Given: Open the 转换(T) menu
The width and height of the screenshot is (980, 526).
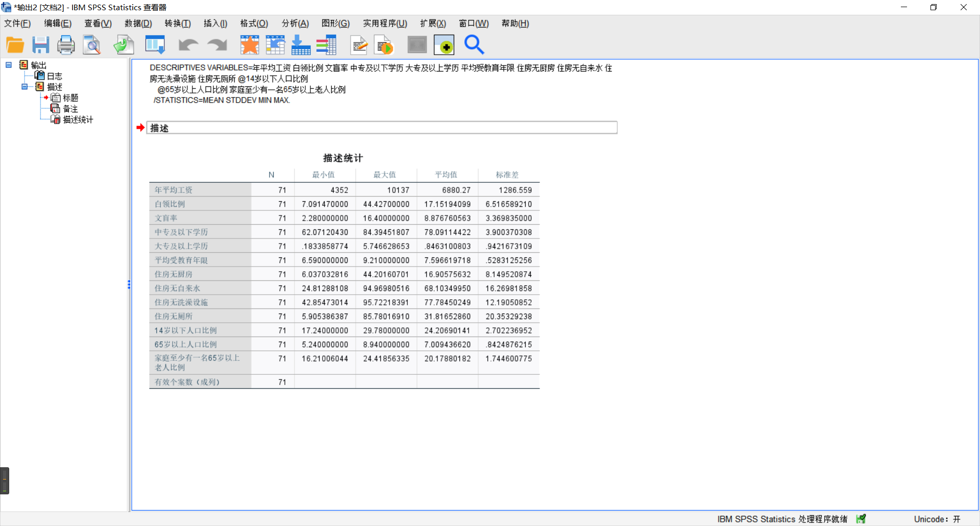Looking at the screenshot, I should [x=178, y=23].
